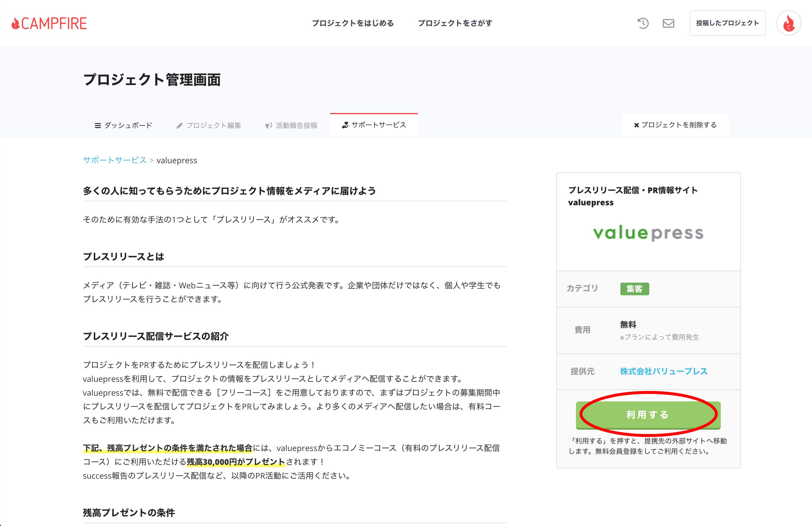Select プロジェクトをはじめる in the header
The image size is (812, 526).
coord(353,23)
